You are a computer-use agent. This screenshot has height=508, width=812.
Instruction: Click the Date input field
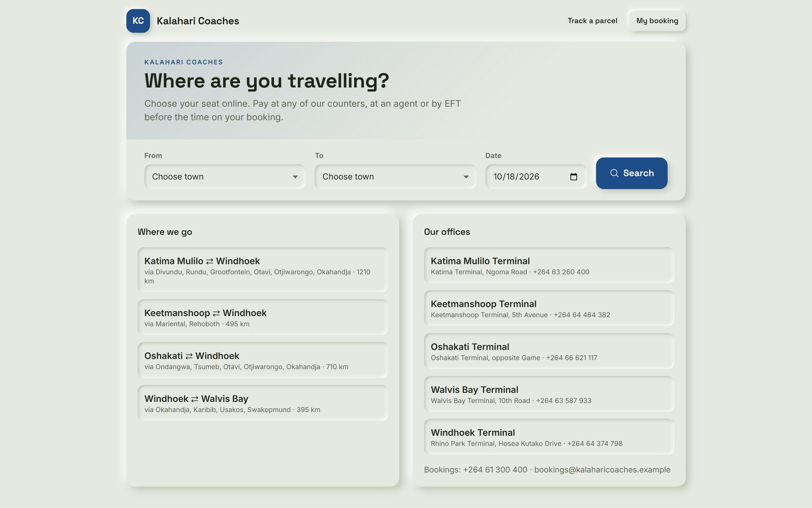536,177
